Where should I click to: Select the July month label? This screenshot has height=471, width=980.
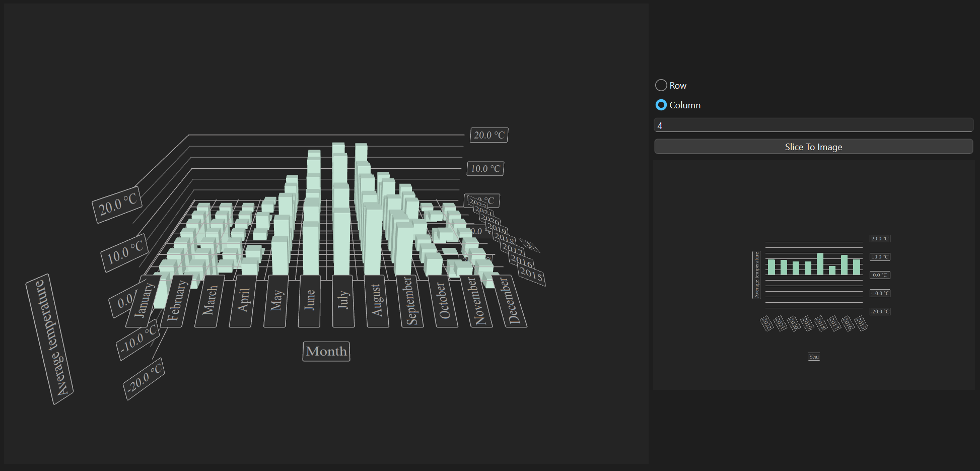pyautogui.click(x=343, y=299)
